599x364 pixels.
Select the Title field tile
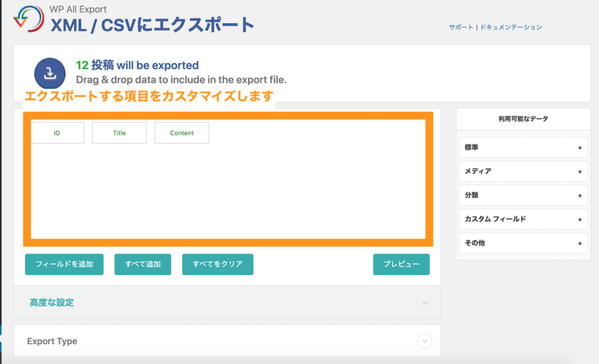tap(119, 133)
